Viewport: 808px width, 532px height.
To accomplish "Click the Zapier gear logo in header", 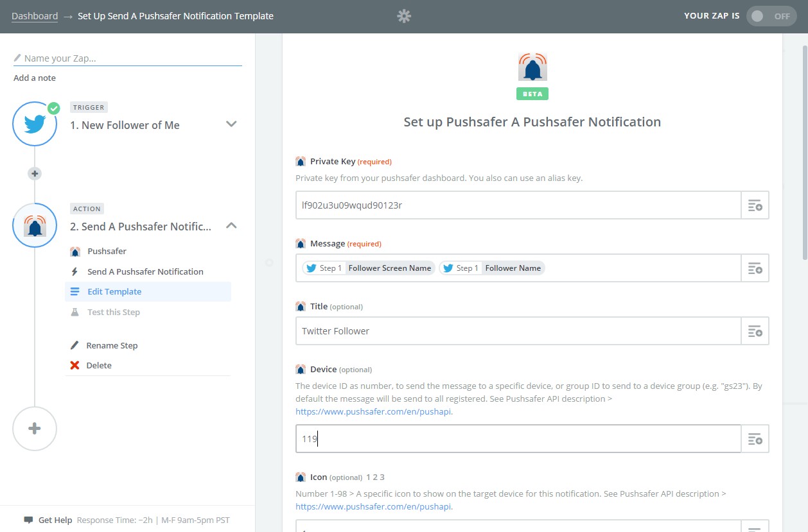I will tap(404, 16).
